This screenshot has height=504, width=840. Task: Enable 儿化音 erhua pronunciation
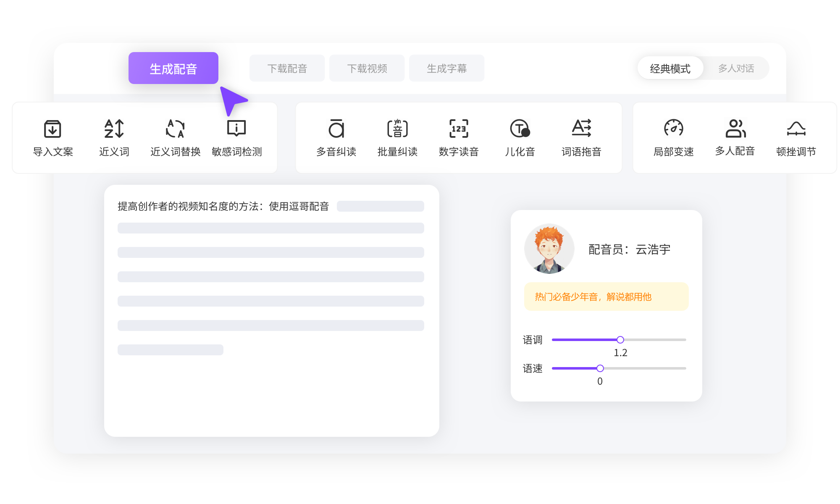click(520, 137)
